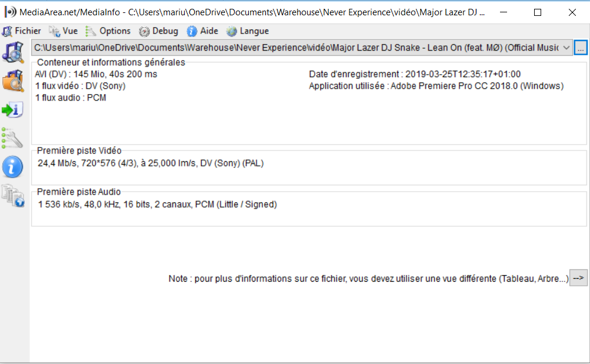Open the Debug menu
590x364 pixels.
coord(158,31)
